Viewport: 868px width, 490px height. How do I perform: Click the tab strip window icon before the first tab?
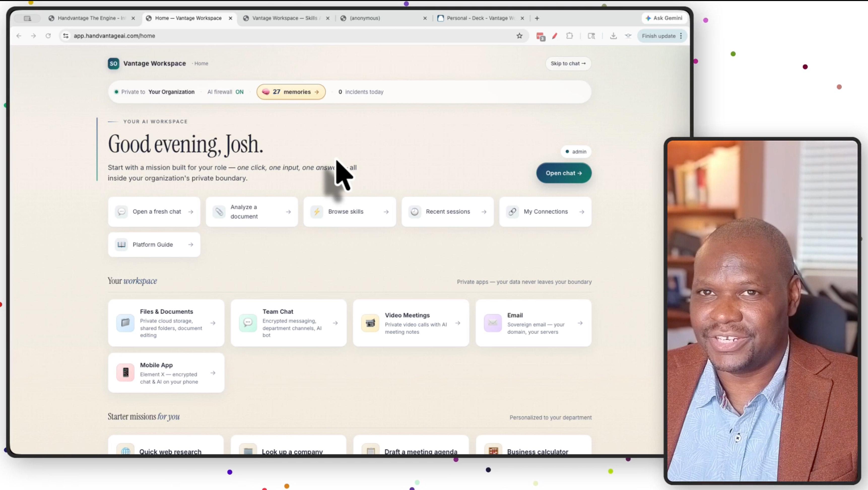[28, 18]
